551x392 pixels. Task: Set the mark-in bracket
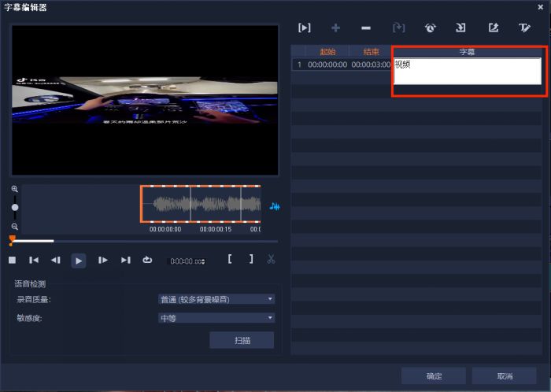pos(230,259)
